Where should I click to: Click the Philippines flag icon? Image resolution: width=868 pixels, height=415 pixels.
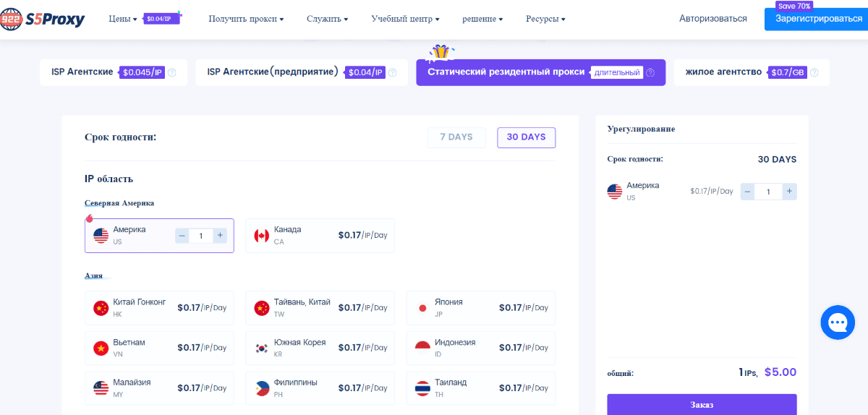pyautogui.click(x=262, y=389)
